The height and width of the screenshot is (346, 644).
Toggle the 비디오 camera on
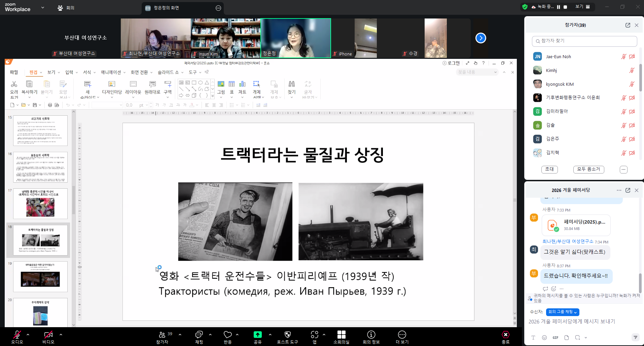48,335
